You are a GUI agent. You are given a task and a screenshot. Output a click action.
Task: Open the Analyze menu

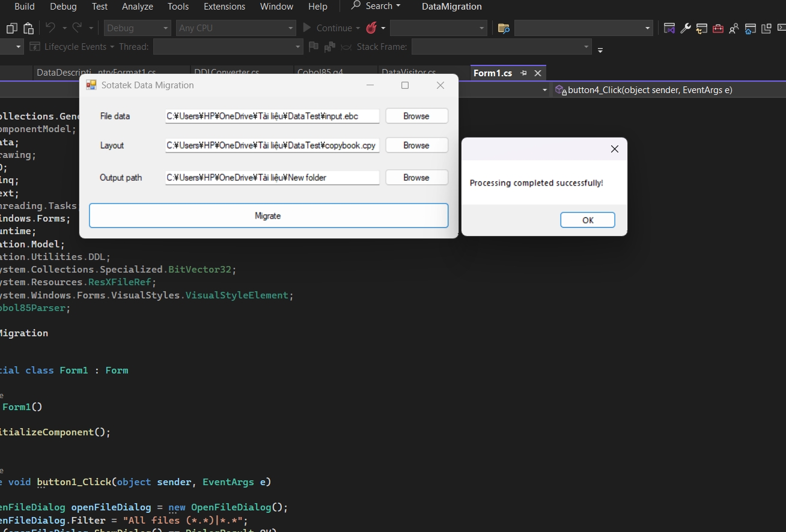137,7
